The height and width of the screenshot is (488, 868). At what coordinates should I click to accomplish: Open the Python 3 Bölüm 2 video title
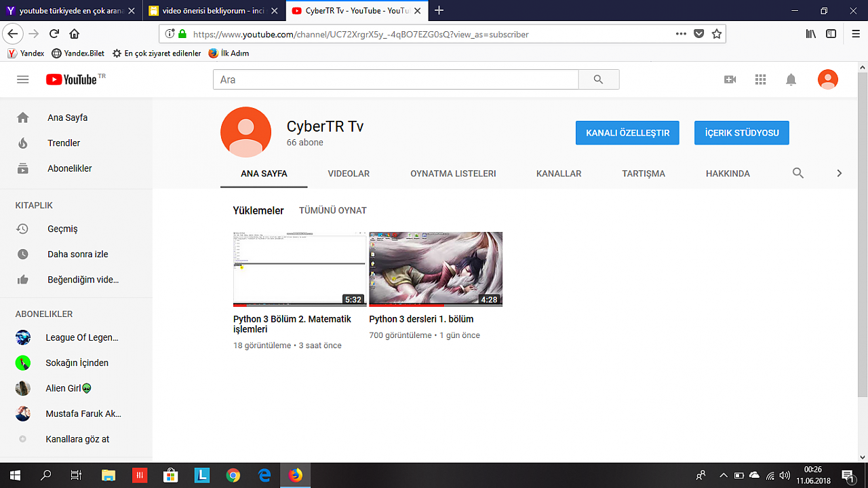tap(292, 324)
